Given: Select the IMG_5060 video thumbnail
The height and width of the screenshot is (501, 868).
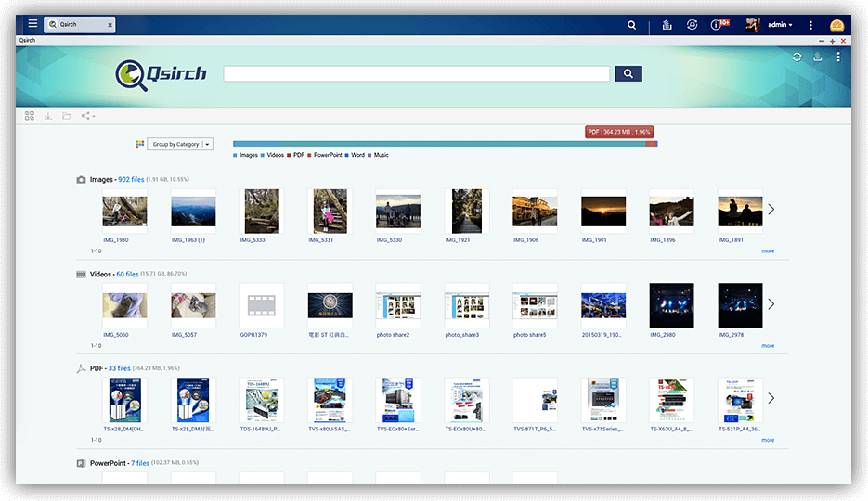Looking at the screenshot, I should 124,305.
